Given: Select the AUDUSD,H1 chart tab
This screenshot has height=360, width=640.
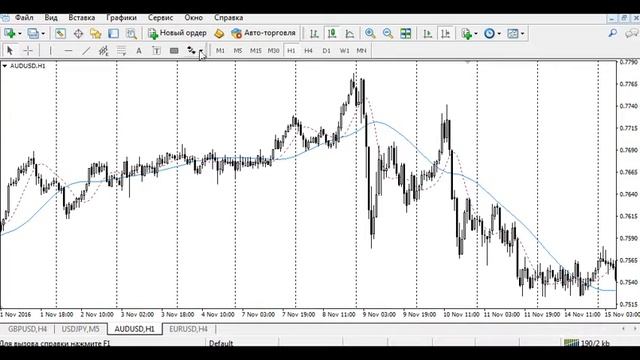Looking at the screenshot, I should pyautogui.click(x=135, y=329).
